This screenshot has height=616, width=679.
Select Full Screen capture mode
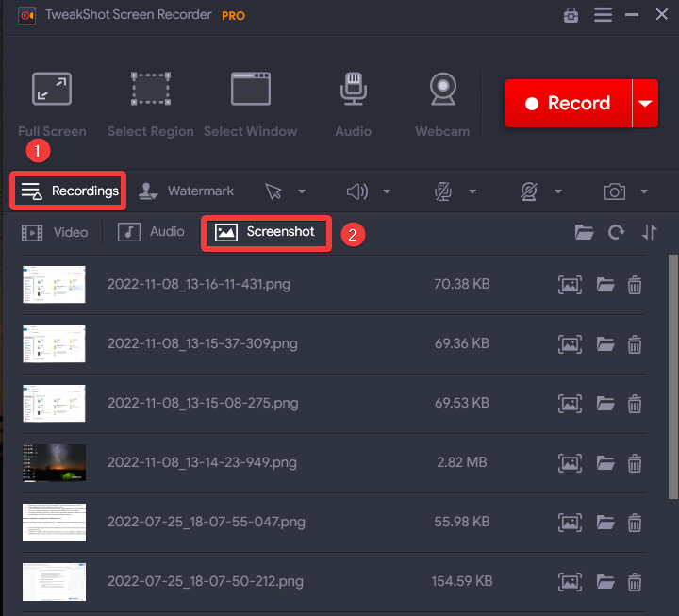(x=52, y=105)
